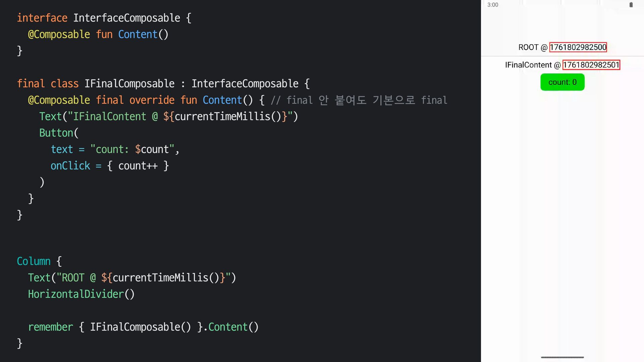644x362 pixels.
Task: Click IFinalComposable in the final class declaration
Action: (129, 83)
